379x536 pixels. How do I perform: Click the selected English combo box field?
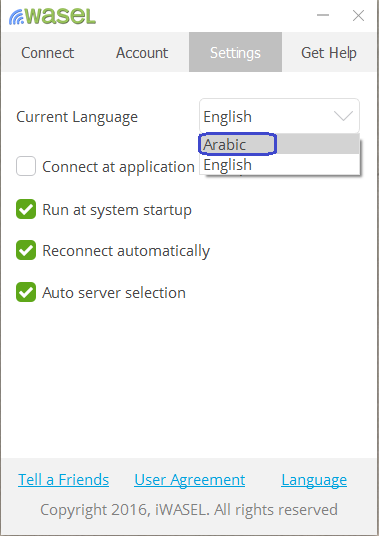pyautogui.click(x=279, y=116)
